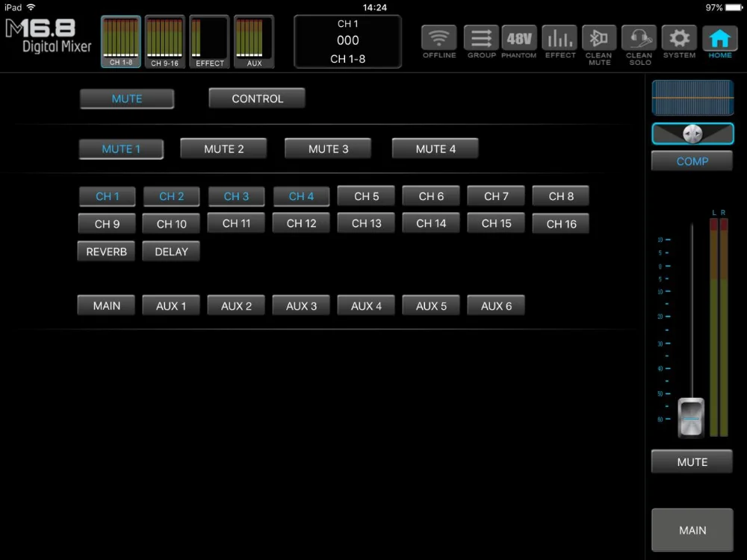The image size is (747, 560).
Task: Tap the 14:24 clock in status bar
Action: click(374, 7)
